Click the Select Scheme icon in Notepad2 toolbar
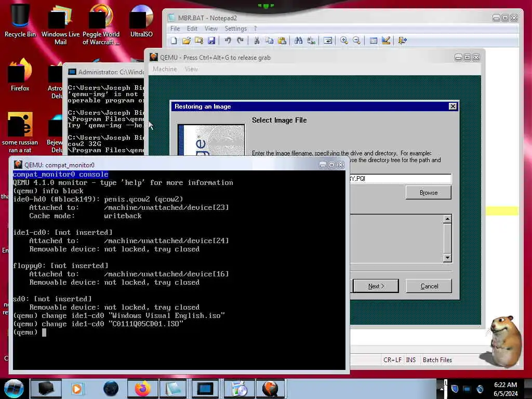 click(x=373, y=41)
